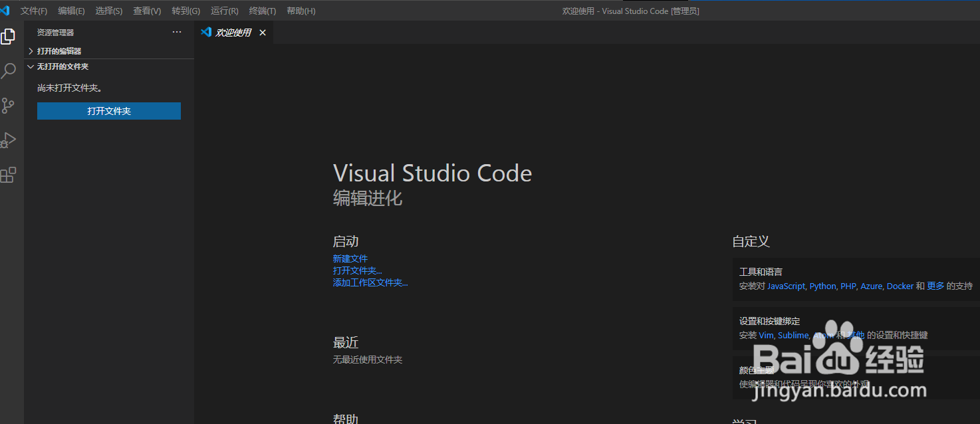
Task: Expand the 打开的编辑器 section
Action: pyautogui.click(x=109, y=51)
